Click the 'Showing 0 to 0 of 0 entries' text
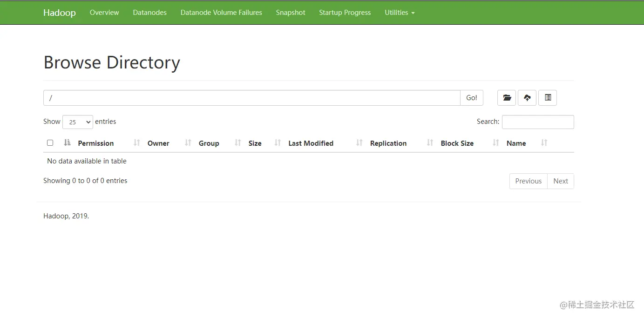 pos(85,181)
